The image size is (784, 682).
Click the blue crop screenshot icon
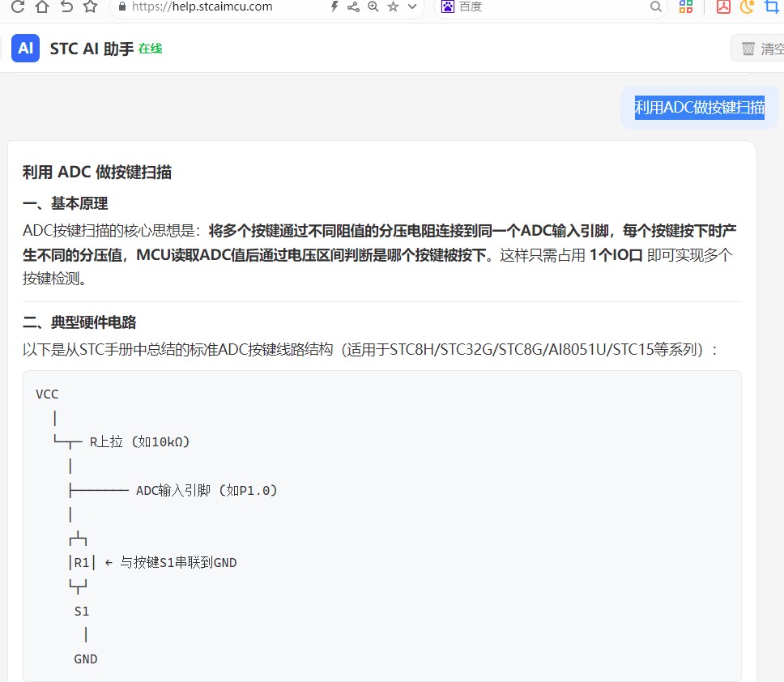point(773,6)
